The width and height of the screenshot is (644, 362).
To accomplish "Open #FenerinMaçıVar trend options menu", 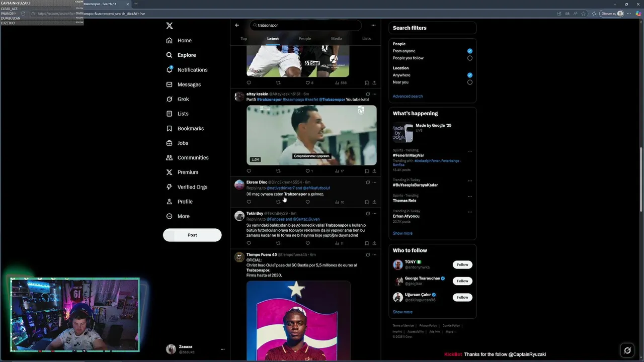I will pyautogui.click(x=470, y=151).
